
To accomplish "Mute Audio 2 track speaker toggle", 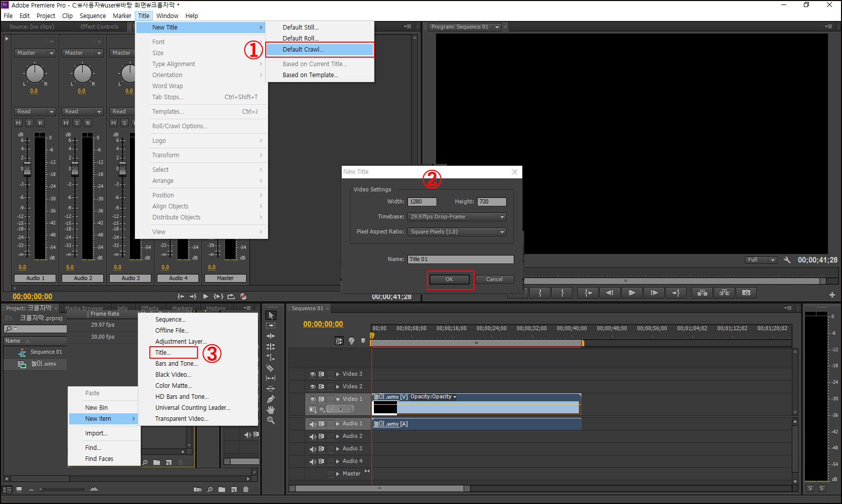I will 312,436.
